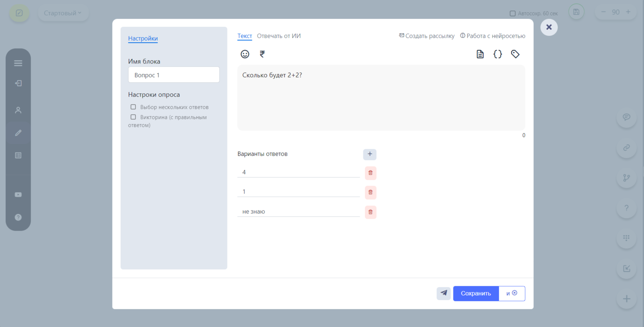Click the question mark icon on right panel
This screenshot has width=644, height=327.
[x=627, y=208]
